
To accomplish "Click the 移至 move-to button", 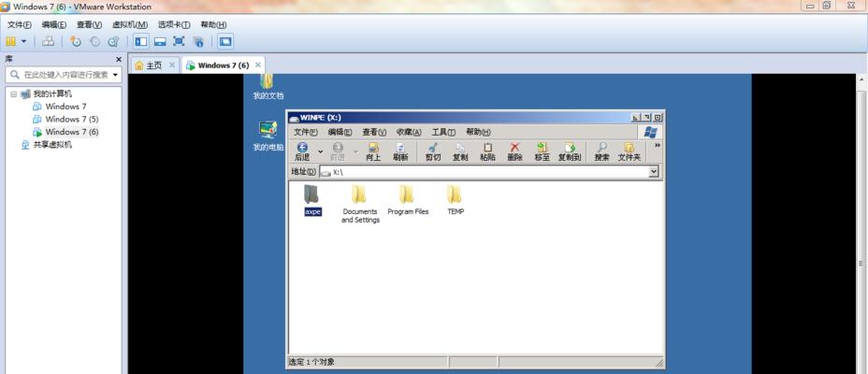I will click(x=542, y=151).
